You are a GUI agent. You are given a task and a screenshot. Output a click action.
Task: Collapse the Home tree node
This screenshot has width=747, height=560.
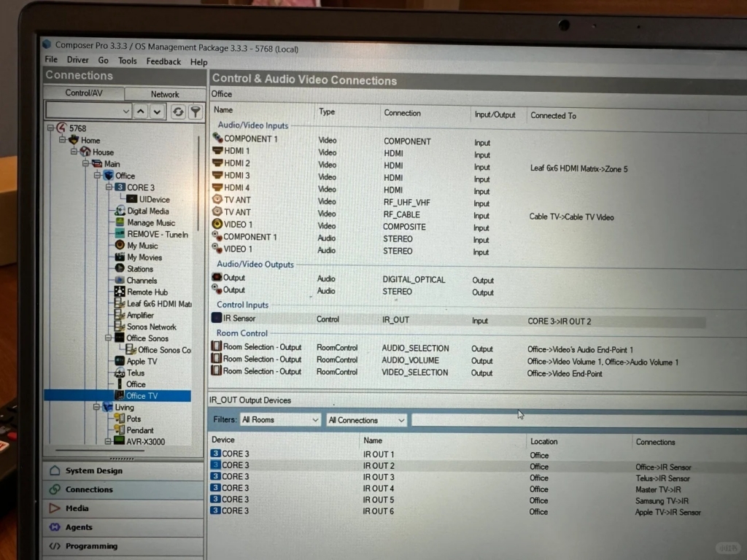63,140
